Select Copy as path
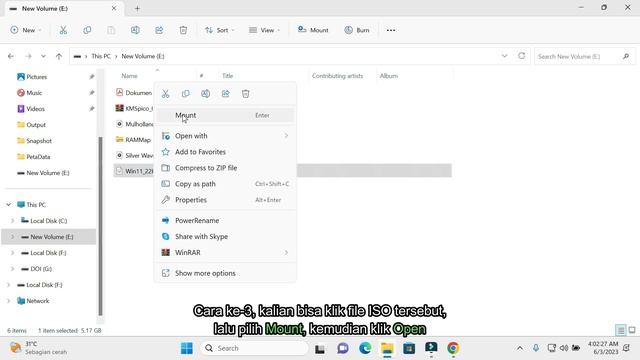This screenshot has width=640, height=360. pyautogui.click(x=225, y=184)
